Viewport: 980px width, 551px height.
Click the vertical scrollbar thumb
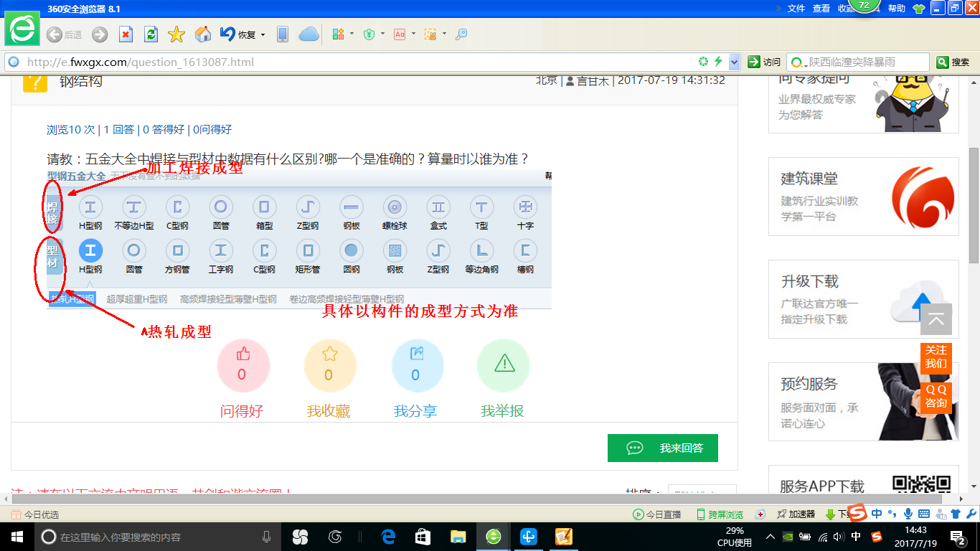click(974, 204)
